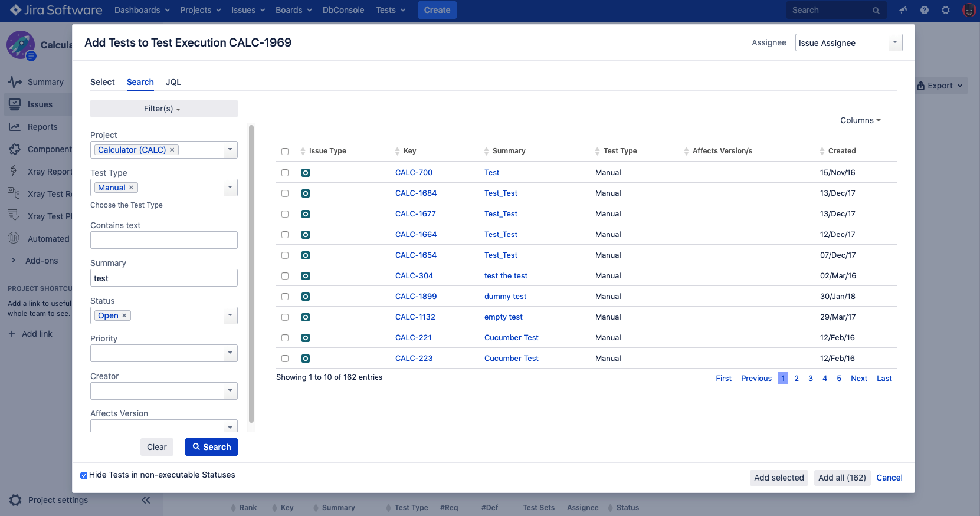The width and height of the screenshot is (980, 516).
Task: Click the Summary sidebar icon
Action: click(x=15, y=82)
